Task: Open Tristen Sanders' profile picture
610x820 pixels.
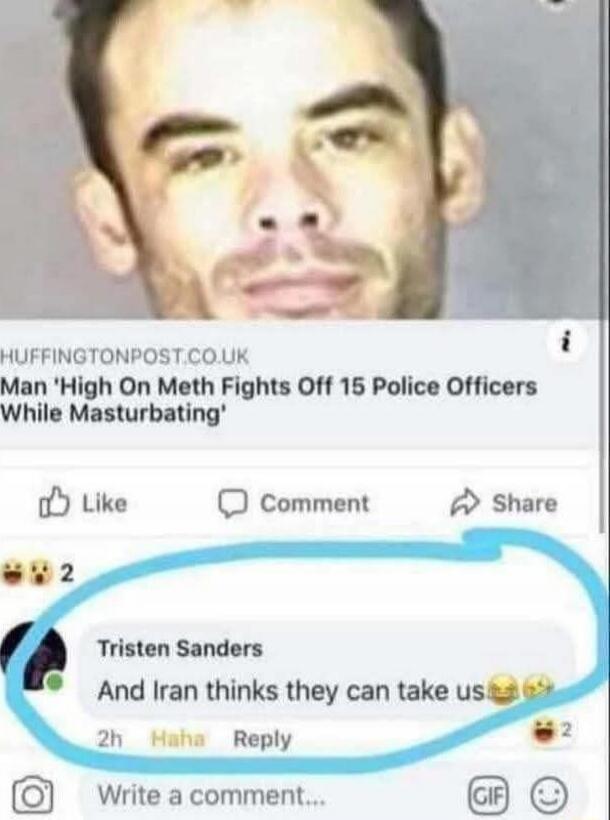Action: coord(35,657)
